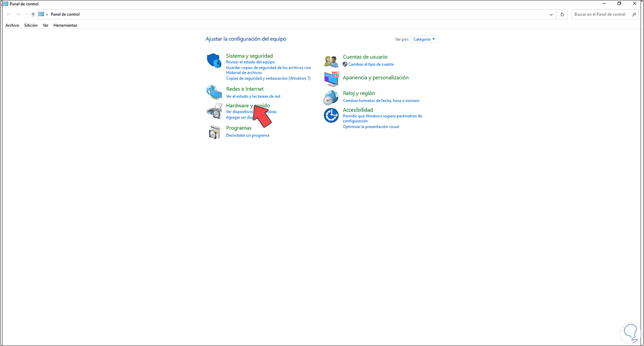644x346 pixels.
Task: Click the Panel de control address path
Action: (65, 14)
